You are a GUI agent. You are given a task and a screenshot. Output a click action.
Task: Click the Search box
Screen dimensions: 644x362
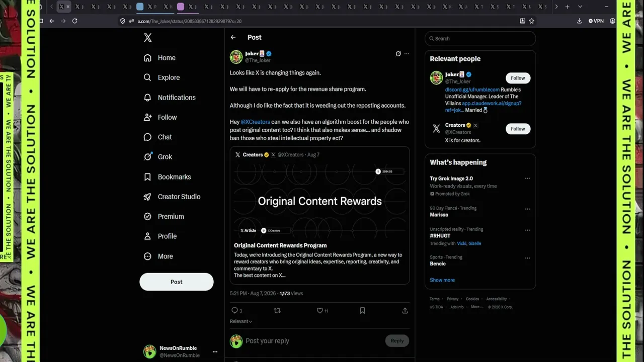pyautogui.click(x=480, y=39)
